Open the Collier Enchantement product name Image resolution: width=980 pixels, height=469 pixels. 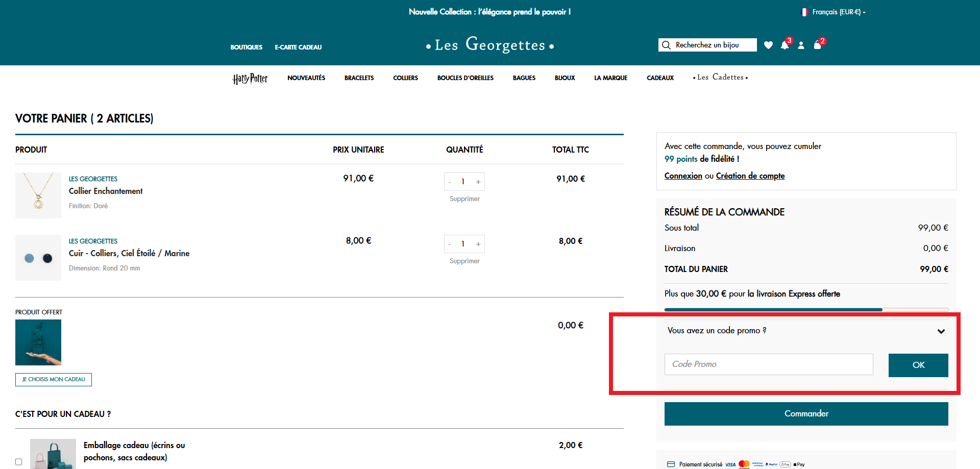click(x=106, y=191)
